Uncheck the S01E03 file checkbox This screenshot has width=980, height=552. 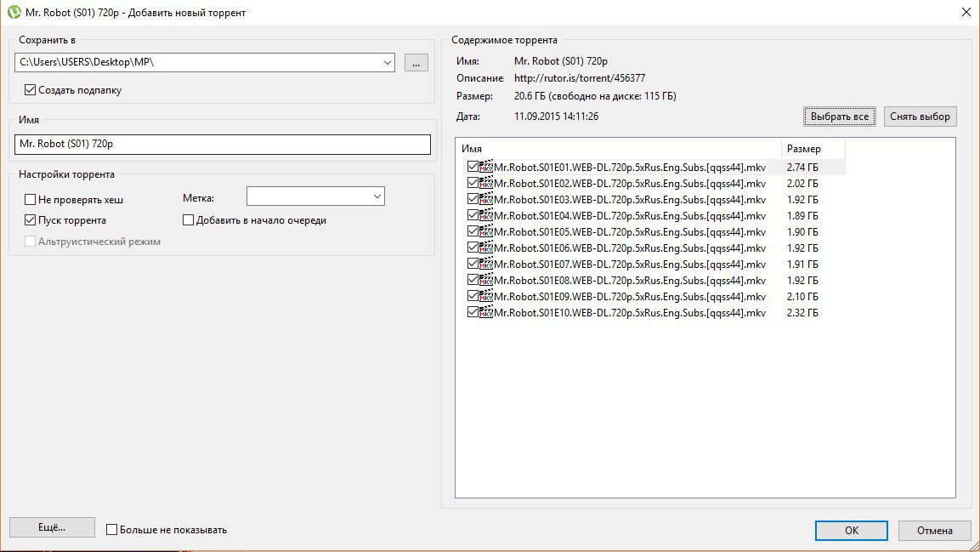(473, 199)
